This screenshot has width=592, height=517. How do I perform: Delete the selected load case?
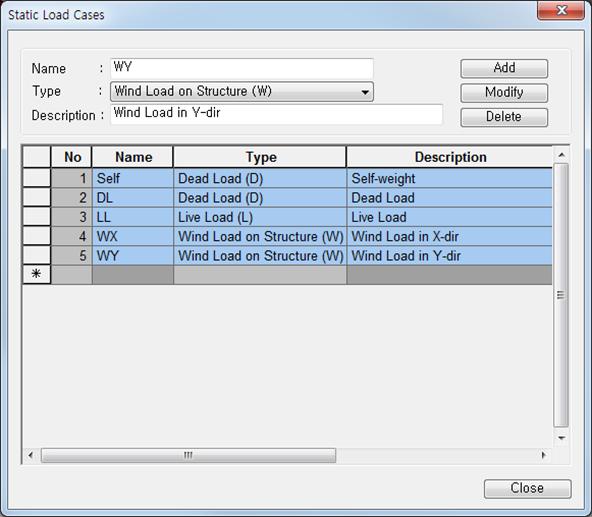click(504, 117)
